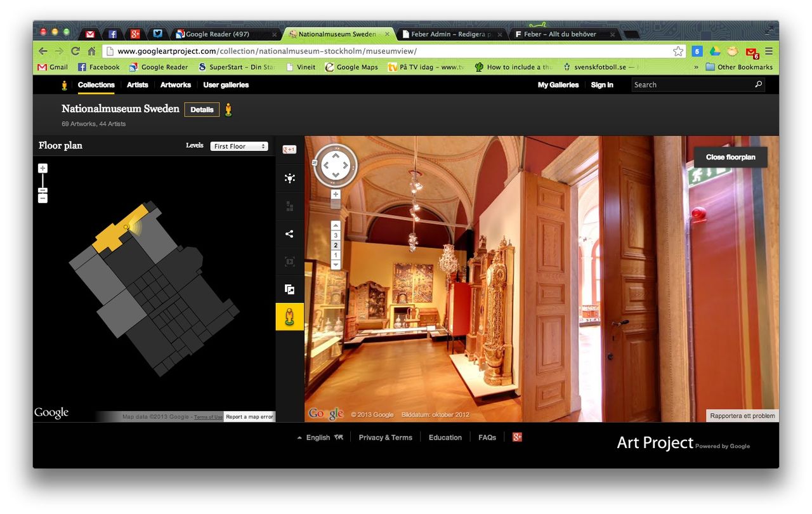812x514 pixels.
Task: Open the Artists menu
Action: pyautogui.click(x=138, y=84)
